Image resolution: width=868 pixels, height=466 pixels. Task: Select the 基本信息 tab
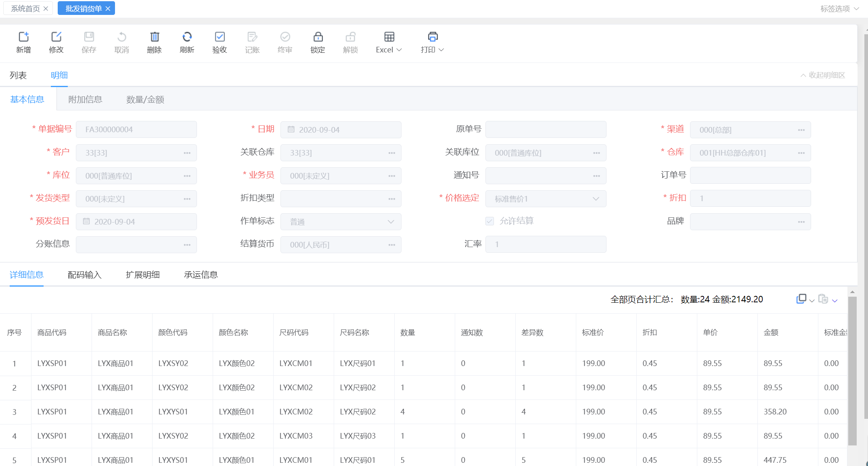pos(27,99)
